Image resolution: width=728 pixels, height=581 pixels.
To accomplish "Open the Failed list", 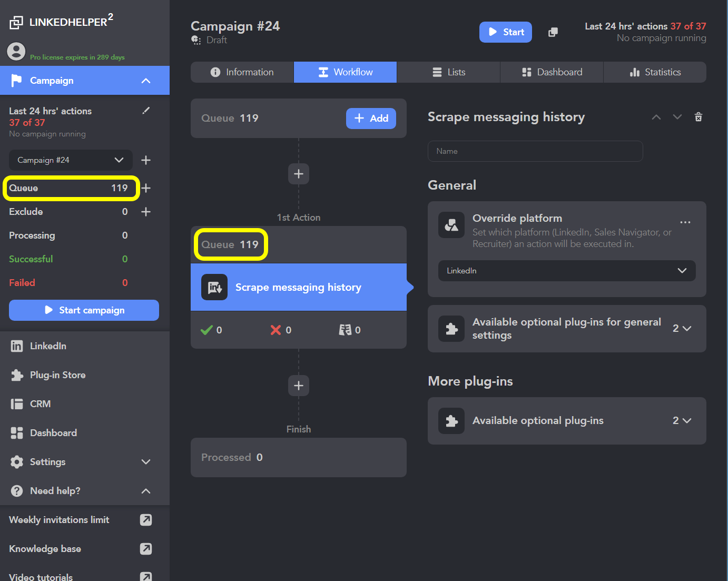I will coord(68,283).
